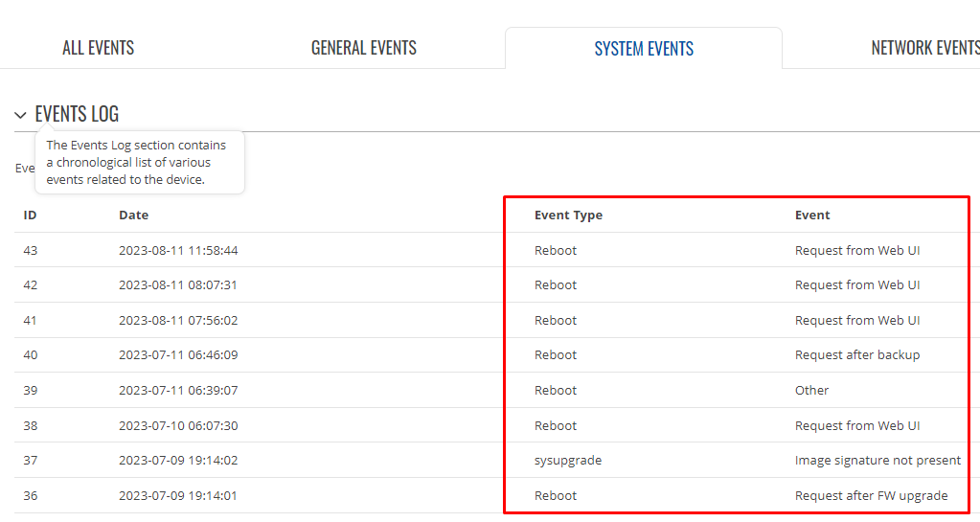Image resolution: width=980 pixels, height=522 pixels.
Task: Switch to the All Events tab
Action: 98,48
